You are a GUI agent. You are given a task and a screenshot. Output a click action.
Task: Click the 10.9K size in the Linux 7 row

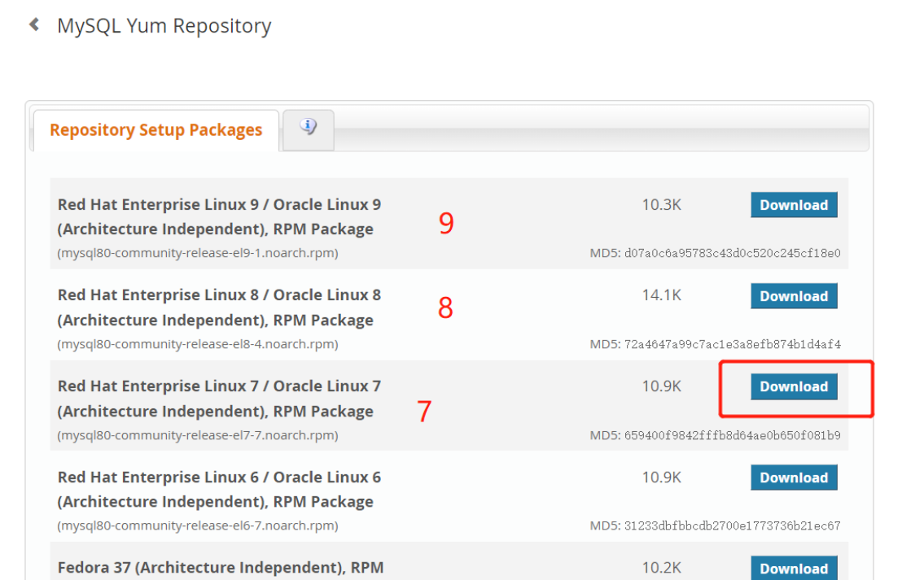click(x=661, y=386)
